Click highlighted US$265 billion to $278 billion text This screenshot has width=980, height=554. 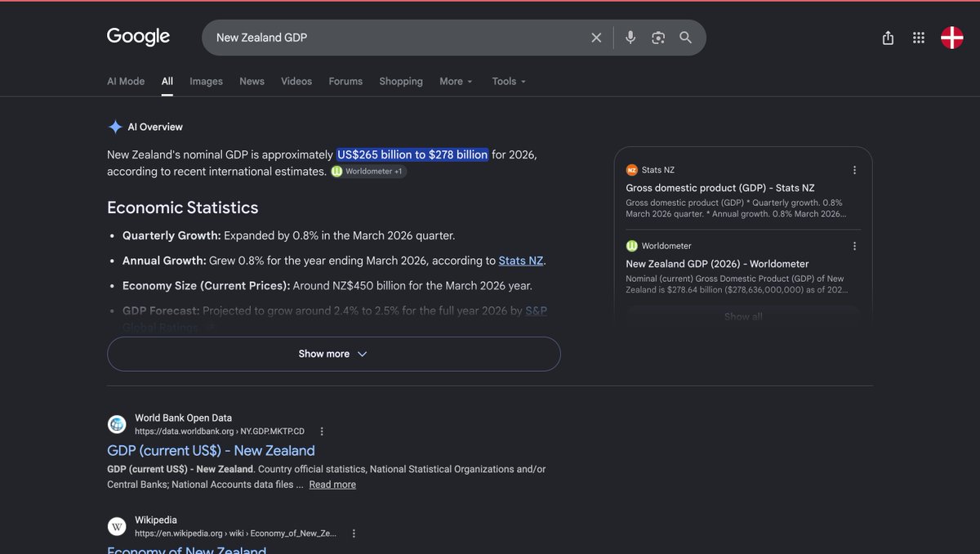coord(412,154)
